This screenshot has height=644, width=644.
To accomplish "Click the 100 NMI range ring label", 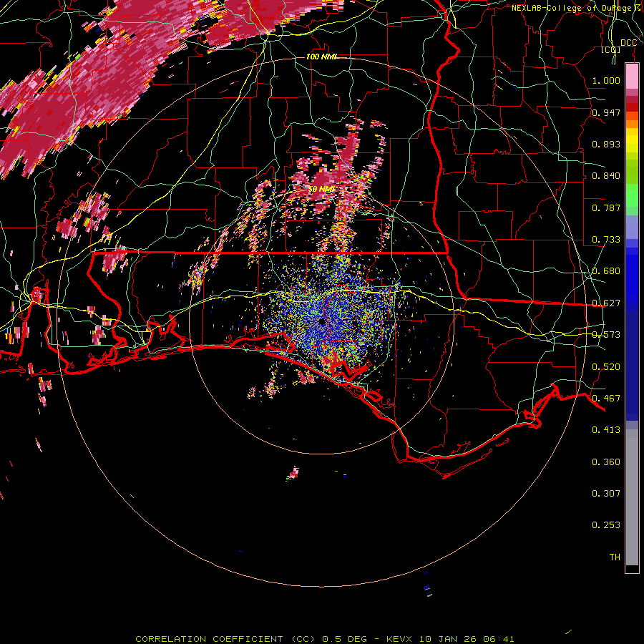I will [321, 57].
